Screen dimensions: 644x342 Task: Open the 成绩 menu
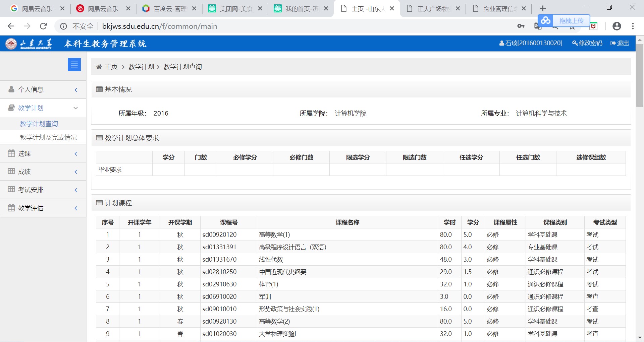(43, 172)
